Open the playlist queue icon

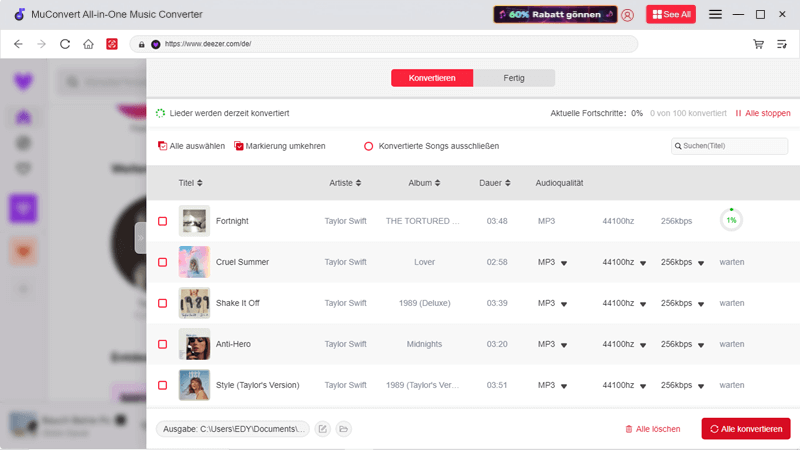coord(782,44)
